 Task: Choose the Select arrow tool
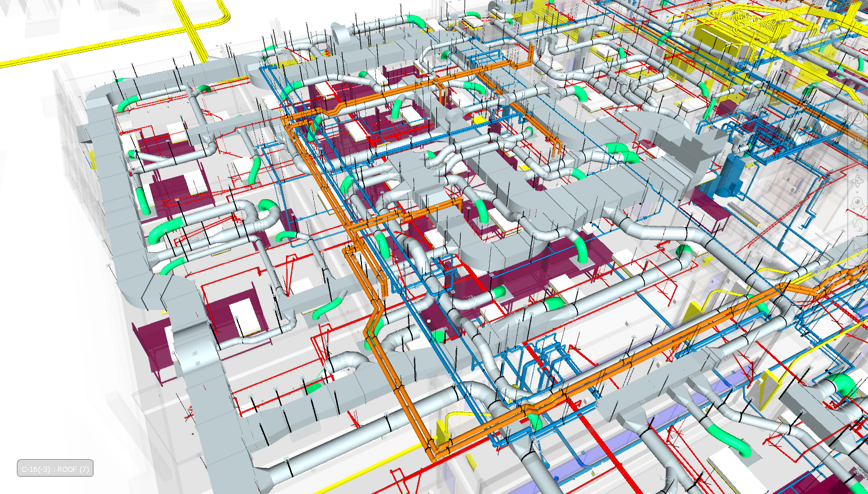click(858, 248)
